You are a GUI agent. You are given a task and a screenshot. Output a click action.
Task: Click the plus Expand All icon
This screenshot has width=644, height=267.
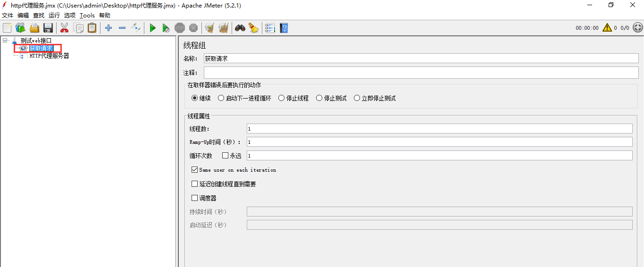(x=109, y=28)
